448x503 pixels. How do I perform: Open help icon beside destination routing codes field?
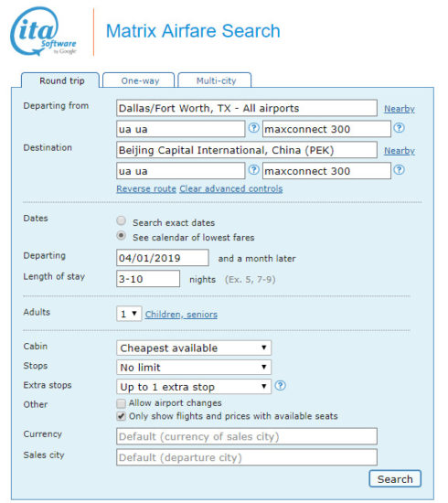(x=253, y=170)
